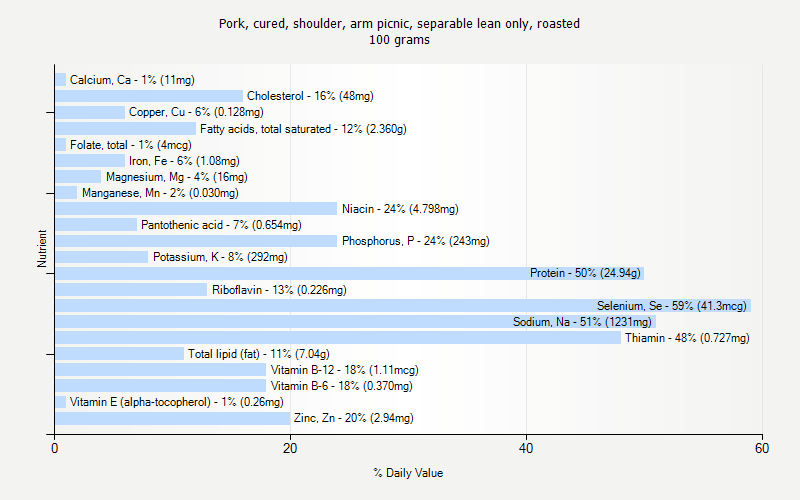Click the Vitamin B-12 bar
Viewport: 800px width, 500px height.
(160, 370)
